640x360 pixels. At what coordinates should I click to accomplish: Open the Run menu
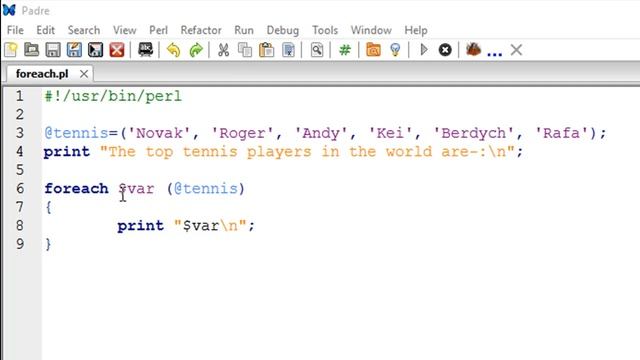click(244, 30)
